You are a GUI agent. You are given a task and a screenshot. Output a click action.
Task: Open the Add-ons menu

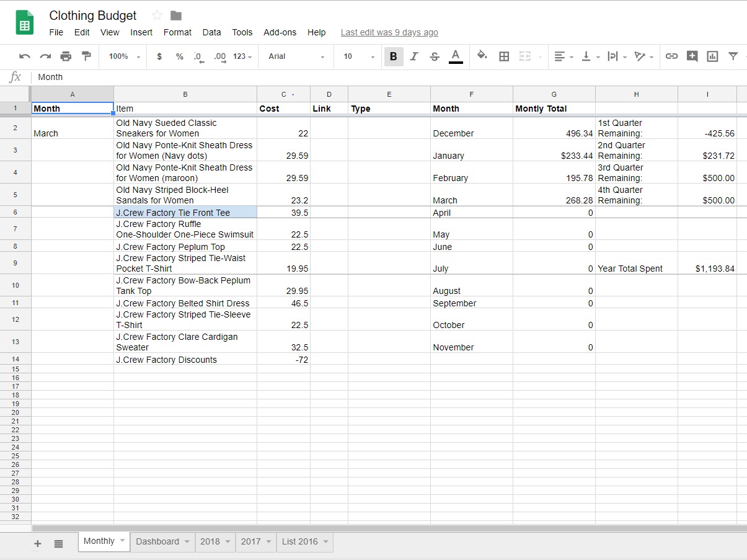pyautogui.click(x=280, y=32)
